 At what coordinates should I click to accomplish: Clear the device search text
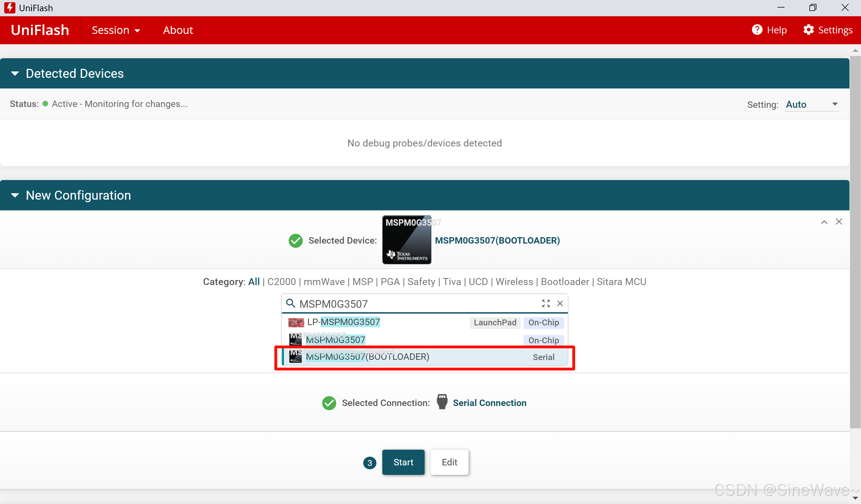pos(560,303)
